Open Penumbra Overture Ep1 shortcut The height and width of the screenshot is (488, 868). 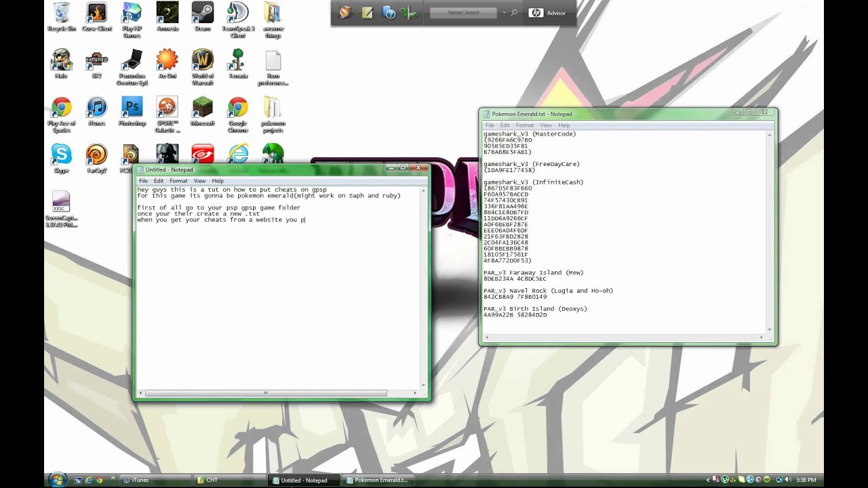tap(132, 67)
